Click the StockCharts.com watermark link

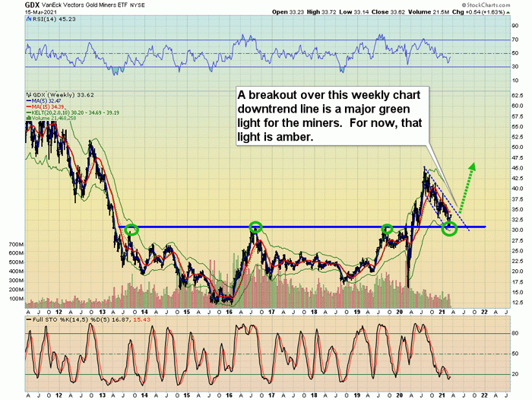[486, 5]
